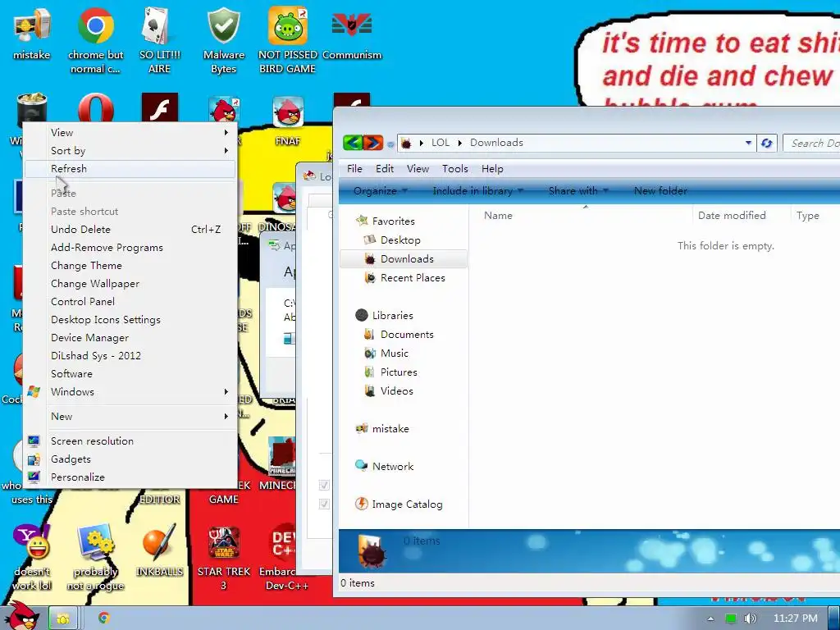Select Change Wallpaper menu entry
The image size is (840, 630).
point(130,283)
